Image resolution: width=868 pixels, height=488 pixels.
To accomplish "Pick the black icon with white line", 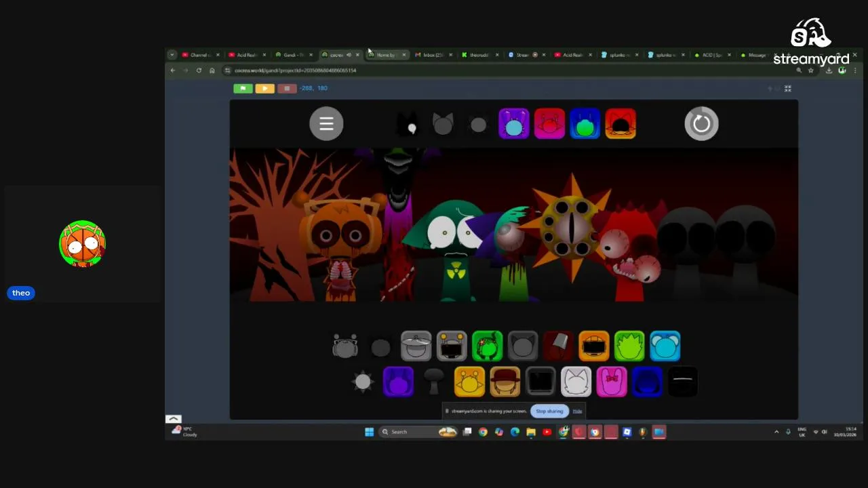I will click(x=683, y=382).
